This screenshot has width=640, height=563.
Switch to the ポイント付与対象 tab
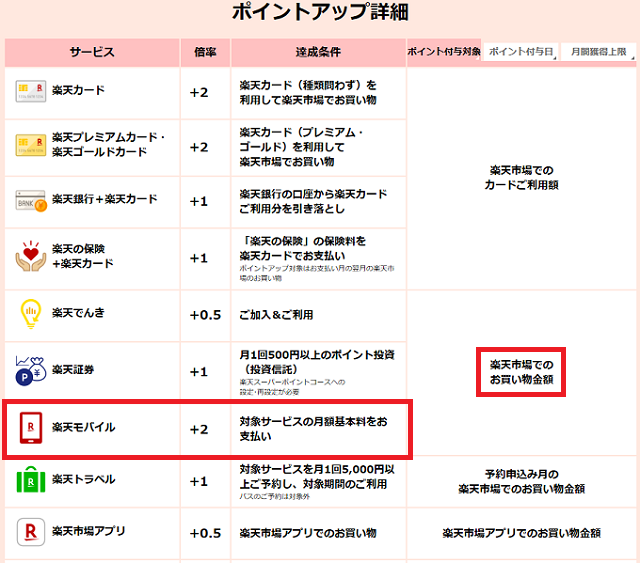444,52
